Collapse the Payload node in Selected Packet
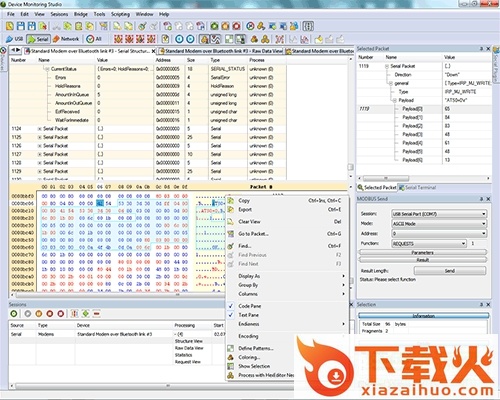This screenshot has width=500, height=400. coord(395,100)
